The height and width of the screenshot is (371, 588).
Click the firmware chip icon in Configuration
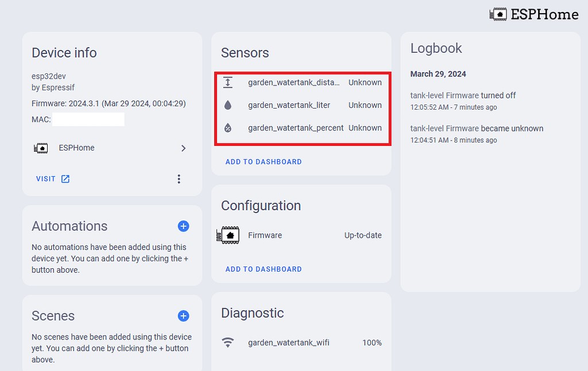[228, 235]
